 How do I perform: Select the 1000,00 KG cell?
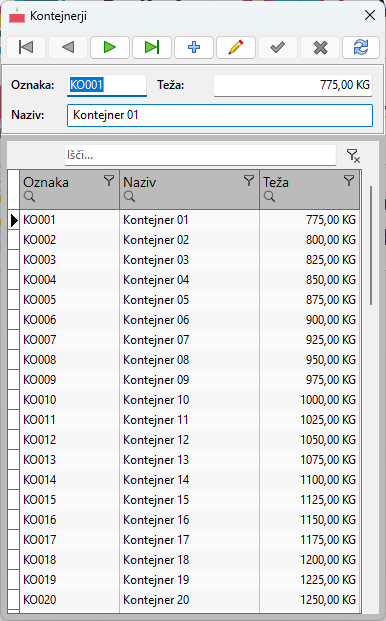pyautogui.click(x=310, y=400)
